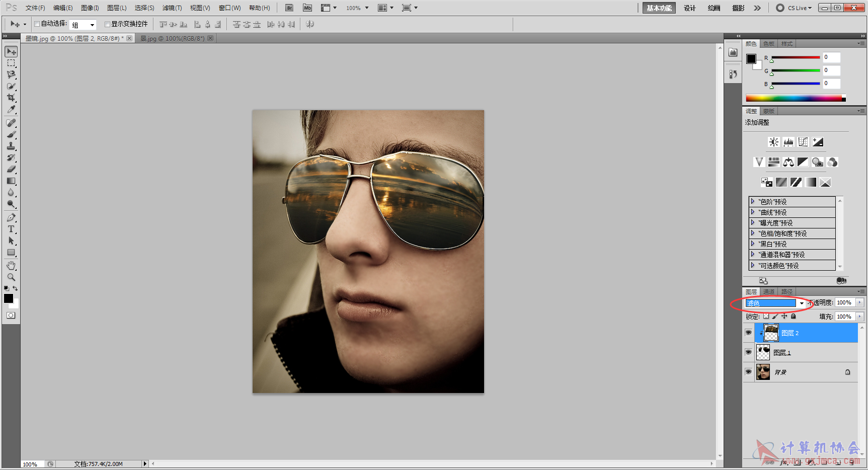Expand the "黑白"预设 list
The width and height of the screenshot is (868, 470).
pos(753,244)
